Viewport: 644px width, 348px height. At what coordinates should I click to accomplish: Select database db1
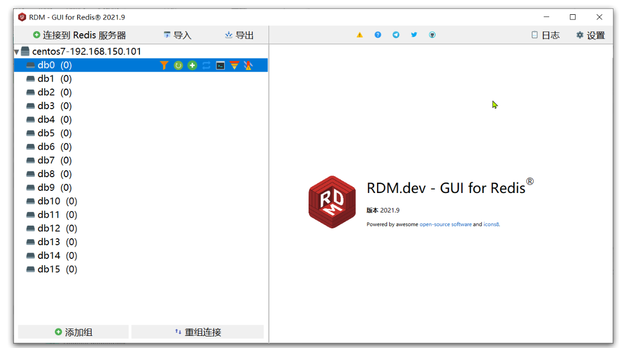(x=141, y=79)
